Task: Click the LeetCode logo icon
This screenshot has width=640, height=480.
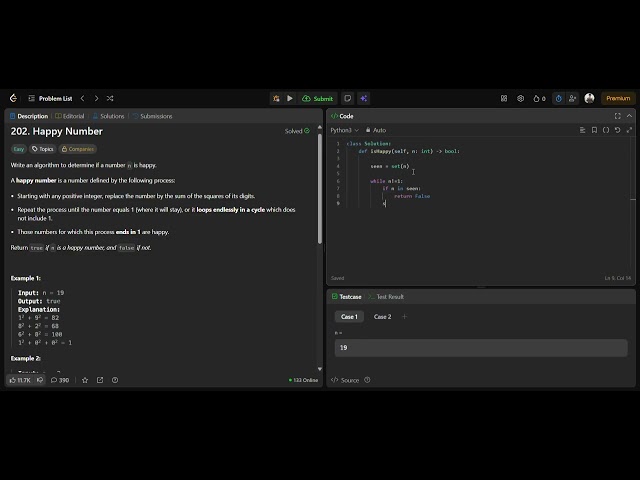Action: point(13,98)
